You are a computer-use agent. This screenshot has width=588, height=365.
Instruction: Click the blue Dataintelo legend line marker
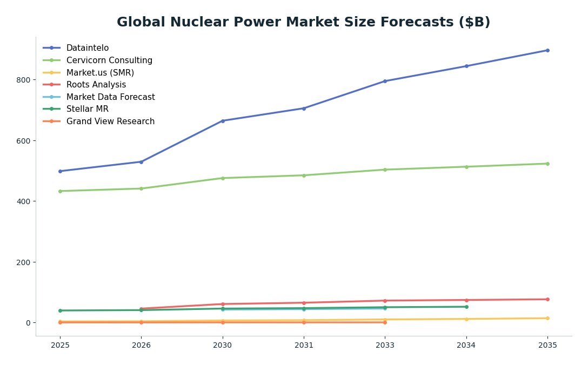tap(52, 48)
